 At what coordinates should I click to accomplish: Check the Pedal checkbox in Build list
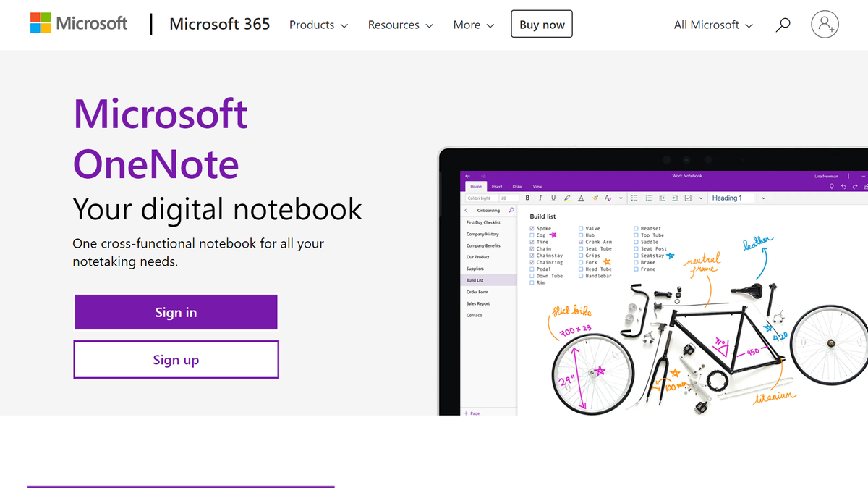click(532, 269)
